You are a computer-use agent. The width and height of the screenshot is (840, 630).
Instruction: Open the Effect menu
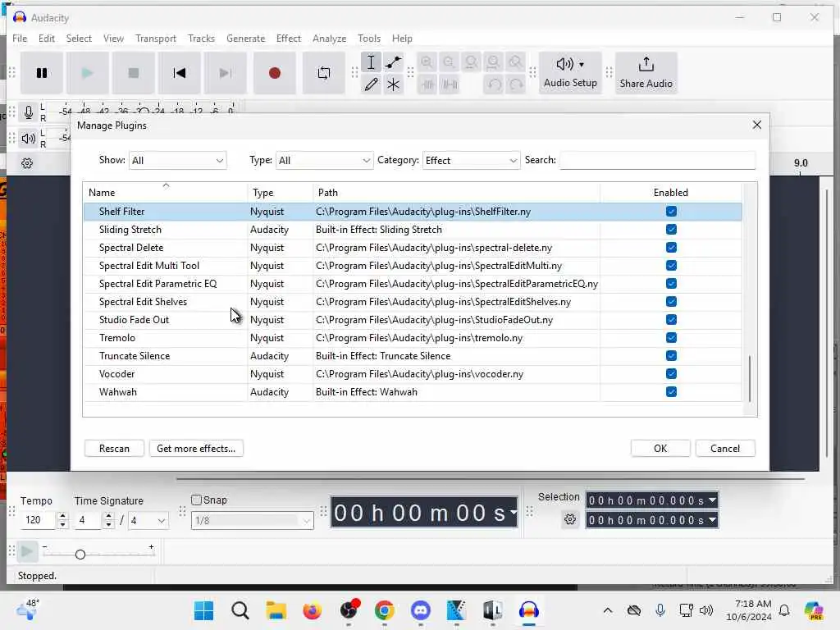288,38
